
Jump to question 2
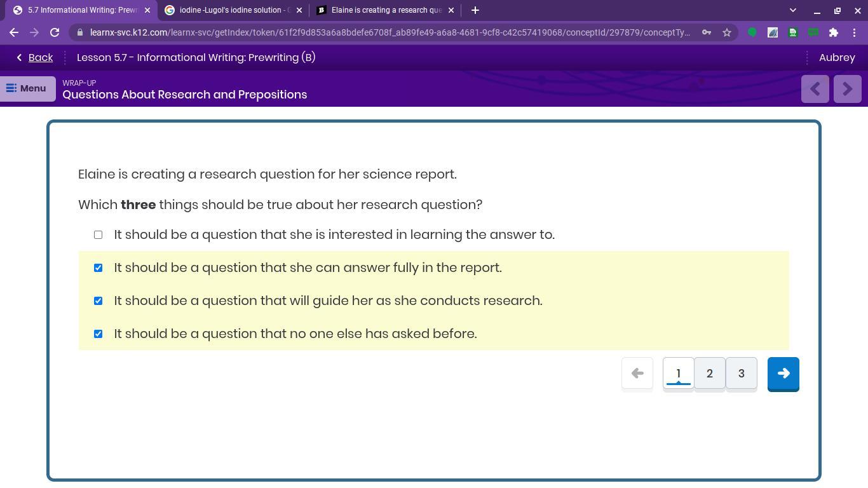point(709,374)
